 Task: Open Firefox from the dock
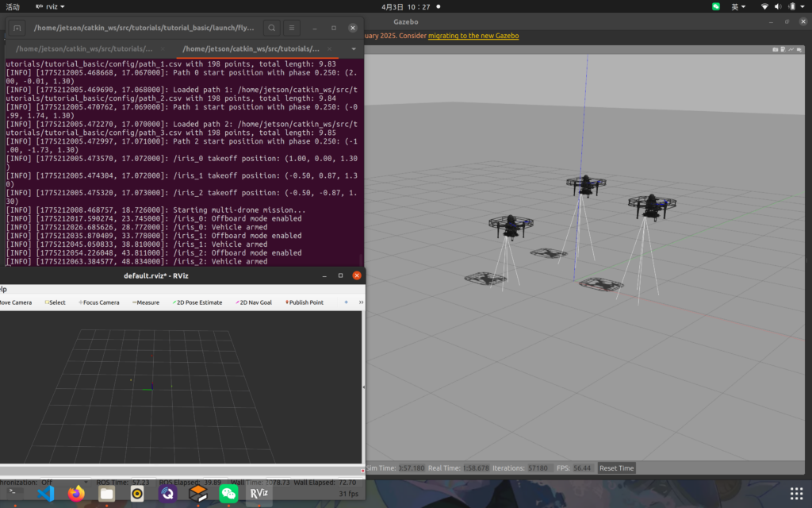[75, 494]
